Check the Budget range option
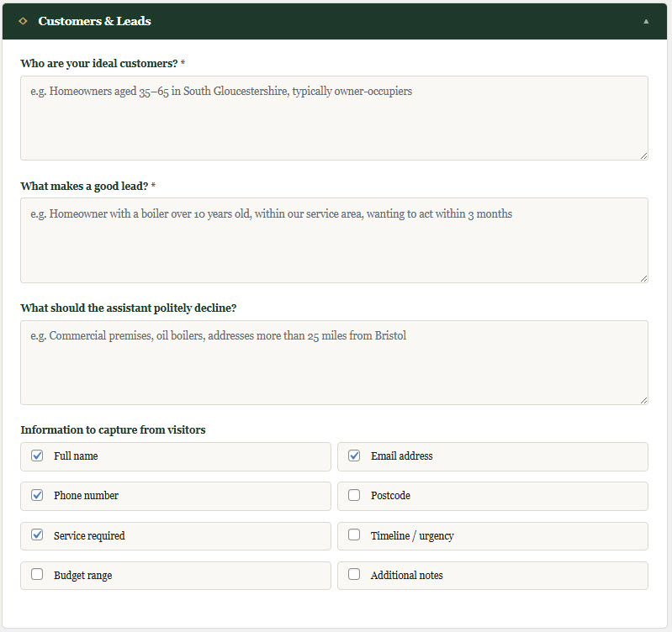672x632 pixels. 37,575
